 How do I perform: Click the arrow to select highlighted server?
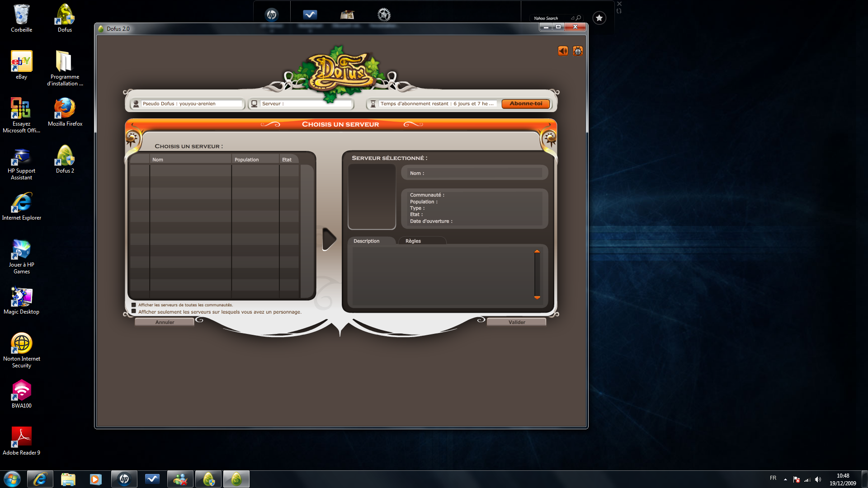329,239
